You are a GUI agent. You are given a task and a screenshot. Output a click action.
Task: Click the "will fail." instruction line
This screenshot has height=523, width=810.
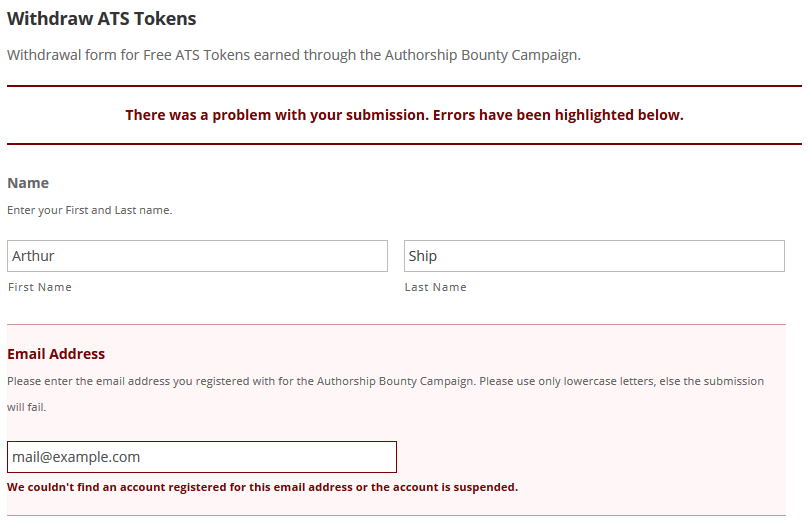[27, 407]
